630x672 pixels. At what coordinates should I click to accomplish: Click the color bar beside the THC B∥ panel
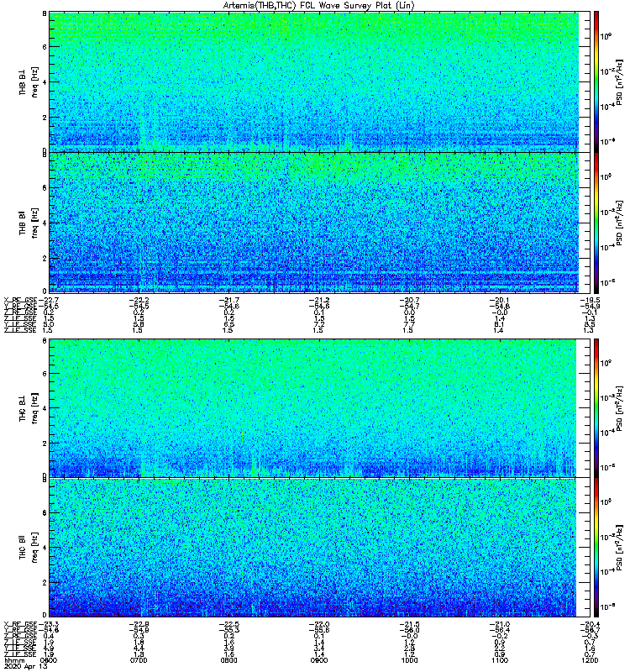click(596, 548)
